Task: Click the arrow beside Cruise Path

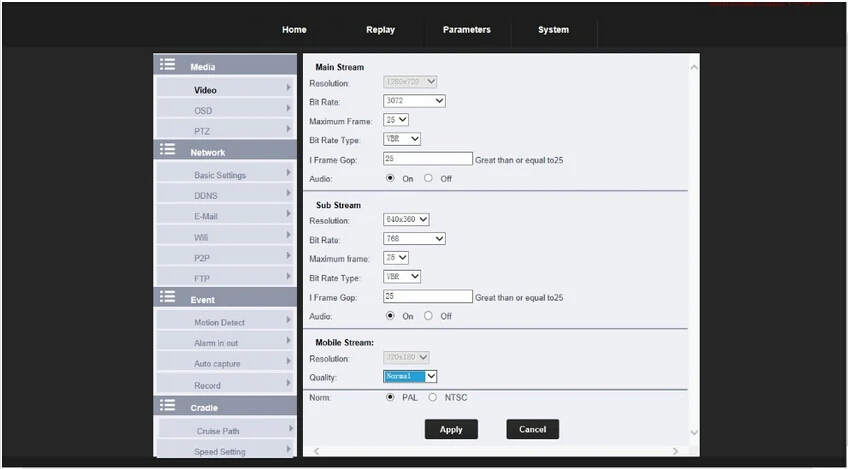Action: coord(291,428)
